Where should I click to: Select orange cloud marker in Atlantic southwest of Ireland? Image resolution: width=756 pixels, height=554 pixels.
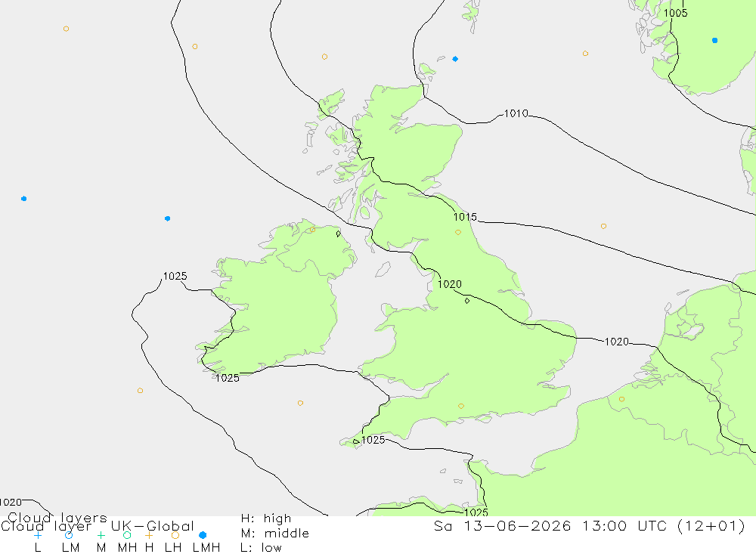(x=140, y=391)
